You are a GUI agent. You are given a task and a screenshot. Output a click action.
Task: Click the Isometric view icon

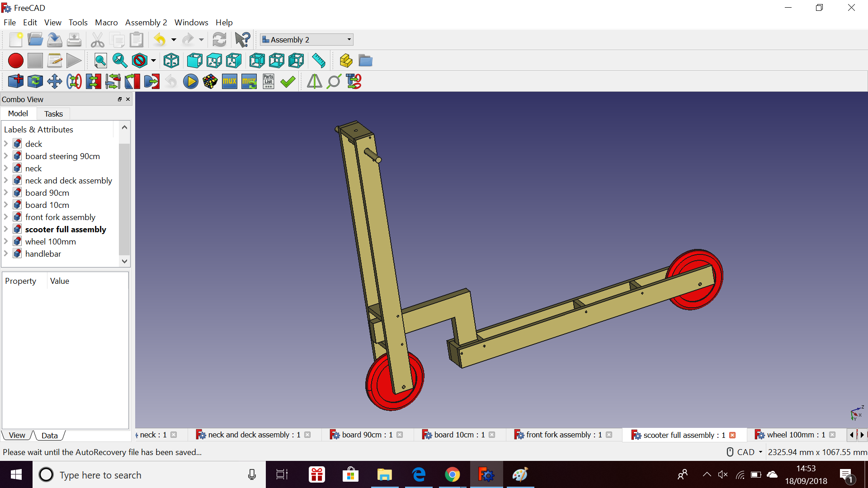coord(171,60)
